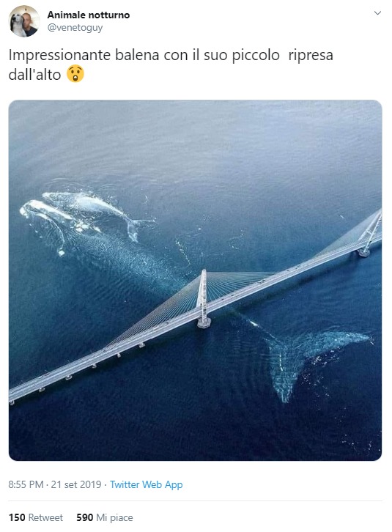Click the 8:55 PM timestamp

(26, 484)
